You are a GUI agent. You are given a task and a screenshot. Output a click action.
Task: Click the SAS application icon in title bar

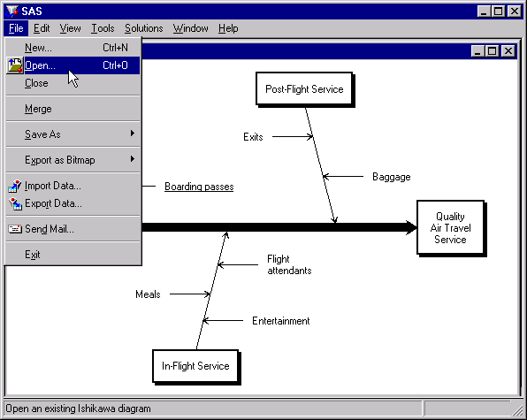tap(12, 11)
